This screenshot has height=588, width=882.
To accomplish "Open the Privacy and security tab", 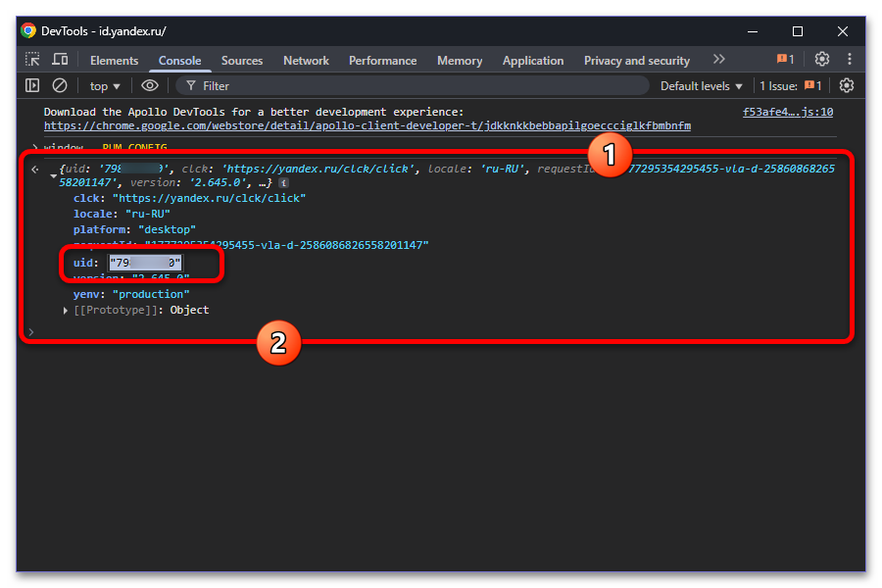I will [637, 61].
